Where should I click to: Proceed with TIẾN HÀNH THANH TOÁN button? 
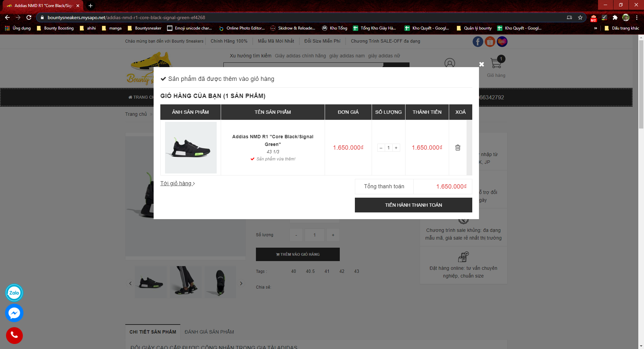414,205
